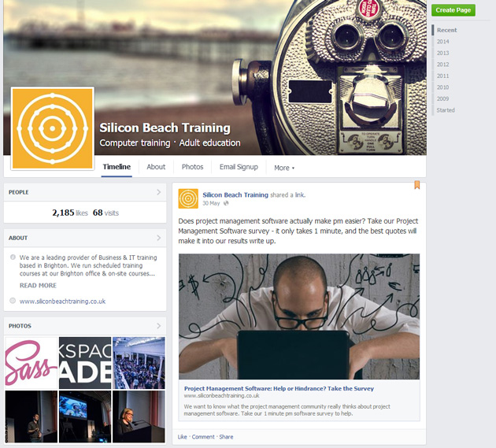496x448 pixels.
Task: Click the 68 visits count
Action: click(105, 213)
